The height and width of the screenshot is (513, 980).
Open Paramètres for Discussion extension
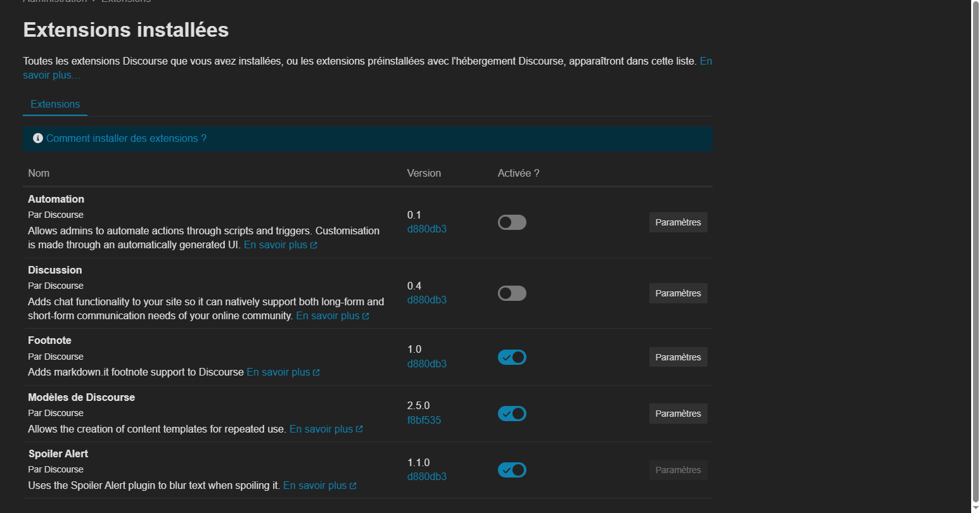click(x=678, y=293)
